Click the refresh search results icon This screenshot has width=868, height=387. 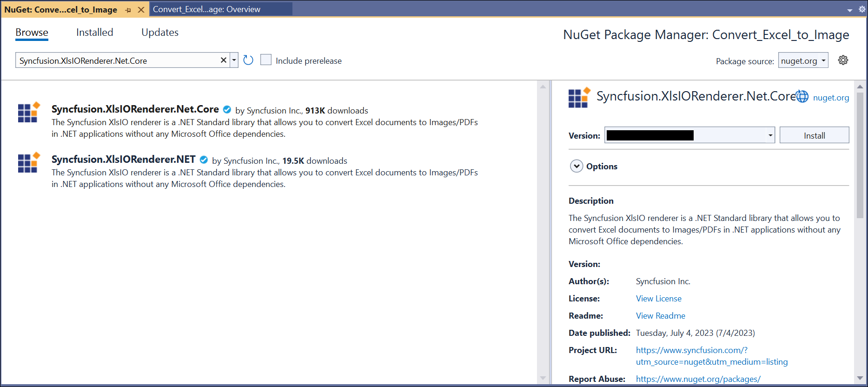(248, 60)
